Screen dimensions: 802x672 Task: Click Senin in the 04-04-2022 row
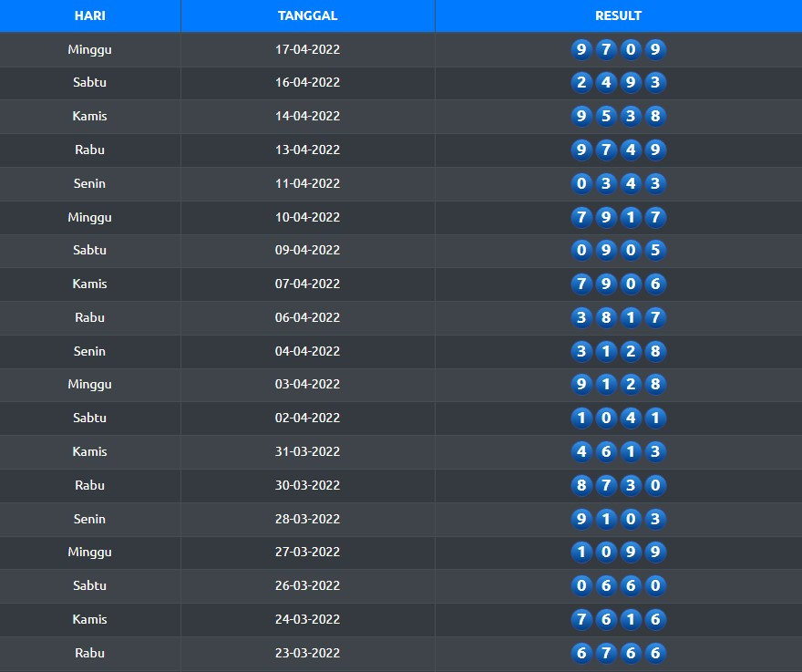click(90, 352)
